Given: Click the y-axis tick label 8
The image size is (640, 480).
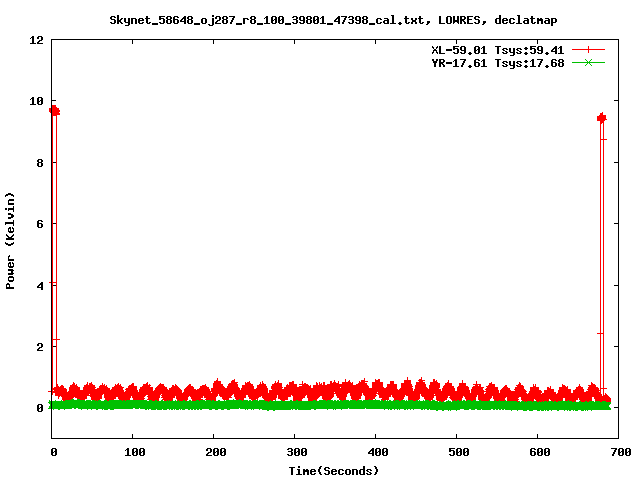Looking at the screenshot, I should click(x=40, y=163).
